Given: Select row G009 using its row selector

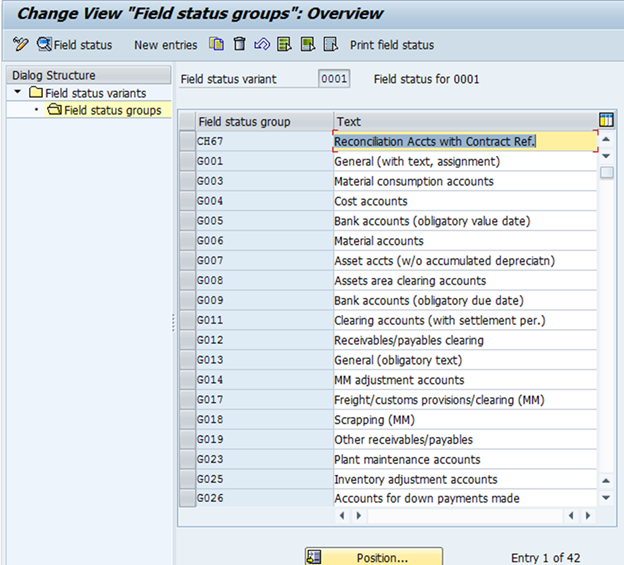Looking at the screenshot, I should pyautogui.click(x=187, y=300).
